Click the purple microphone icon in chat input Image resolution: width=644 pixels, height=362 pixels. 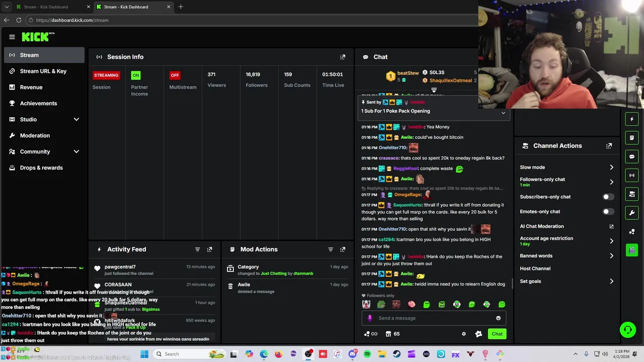coord(370,318)
